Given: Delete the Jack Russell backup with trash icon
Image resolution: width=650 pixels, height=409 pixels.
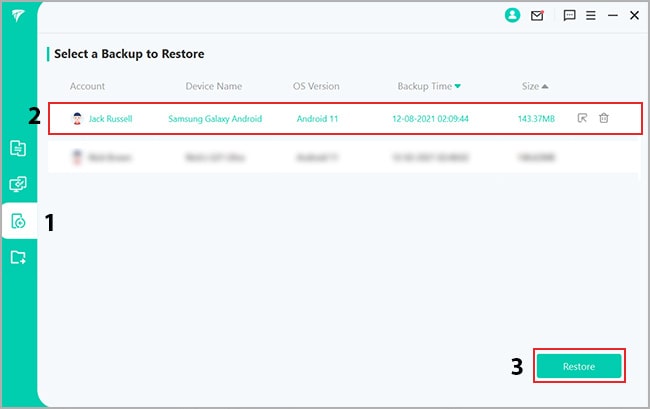Looking at the screenshot, I should 604,118.
